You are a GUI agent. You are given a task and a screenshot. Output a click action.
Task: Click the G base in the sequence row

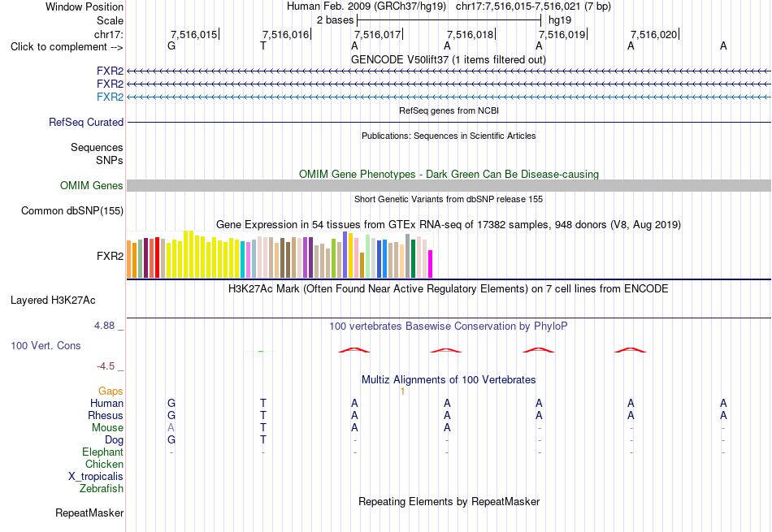(171, 45)
